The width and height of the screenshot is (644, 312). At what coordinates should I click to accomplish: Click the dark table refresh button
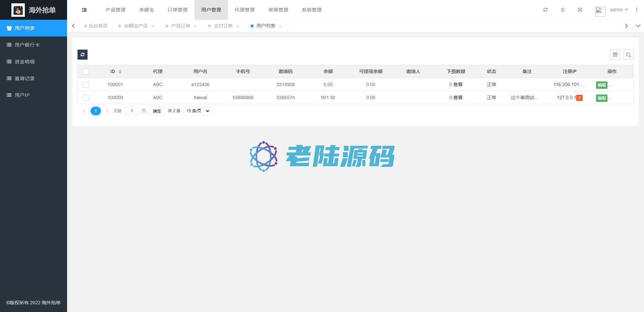click(83, 55)
